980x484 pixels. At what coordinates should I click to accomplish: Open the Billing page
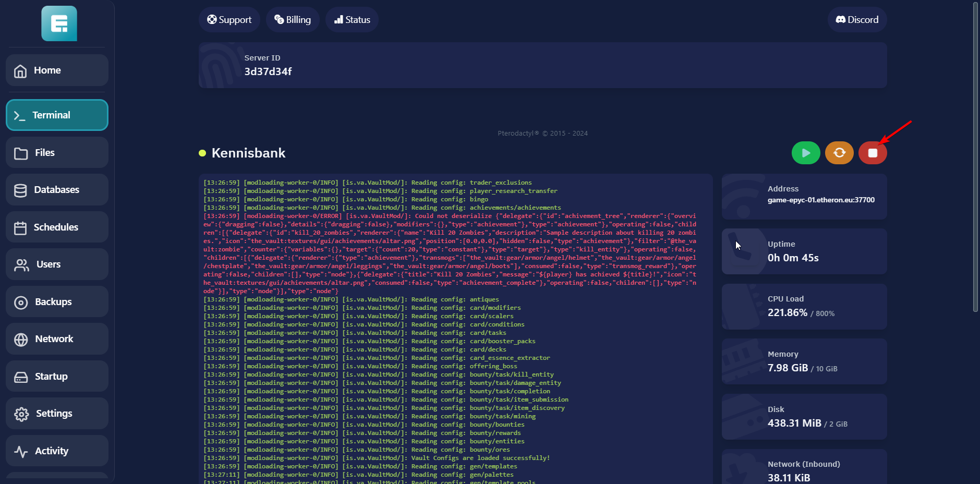293,20
